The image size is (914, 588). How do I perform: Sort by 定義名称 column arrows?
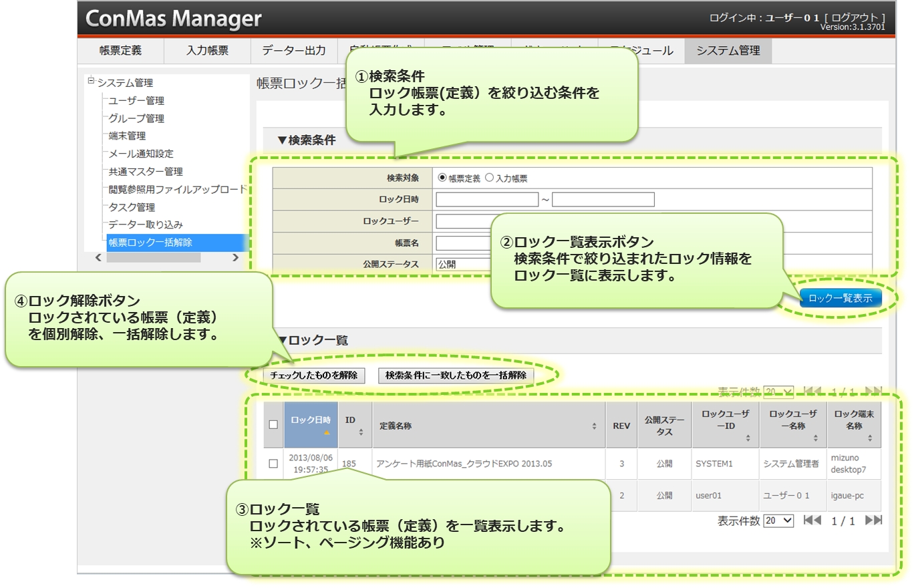click(594, 426)
